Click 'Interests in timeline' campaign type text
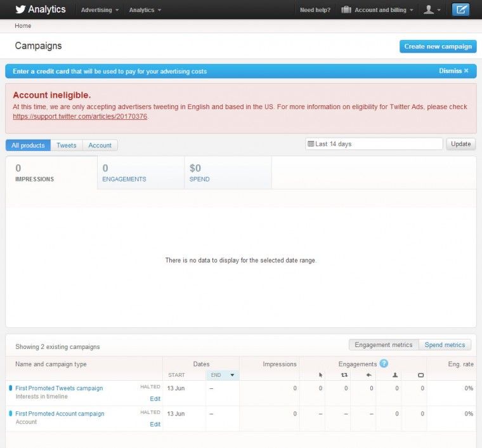Image resolution: width=482 pixels, height=448 pixels. pyautogui.click(x=41, y=397)
